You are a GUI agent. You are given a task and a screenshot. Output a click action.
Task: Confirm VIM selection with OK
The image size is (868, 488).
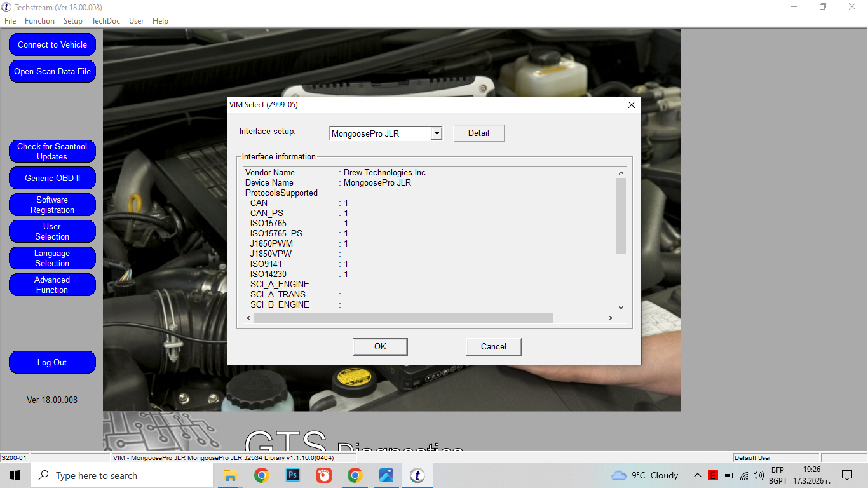coord(380,346)
